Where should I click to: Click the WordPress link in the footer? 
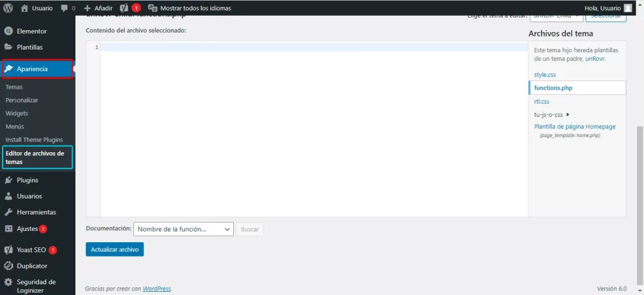[157, 289]
